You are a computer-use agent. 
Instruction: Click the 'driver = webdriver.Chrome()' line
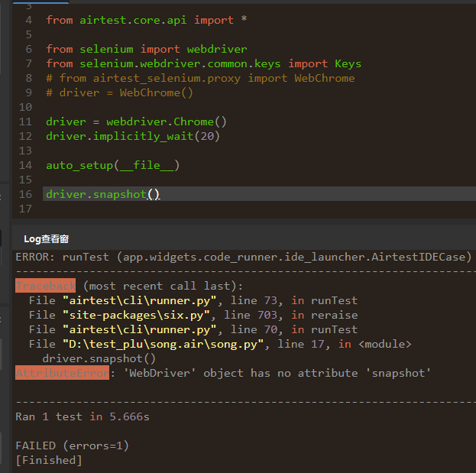tap(136, 121)
